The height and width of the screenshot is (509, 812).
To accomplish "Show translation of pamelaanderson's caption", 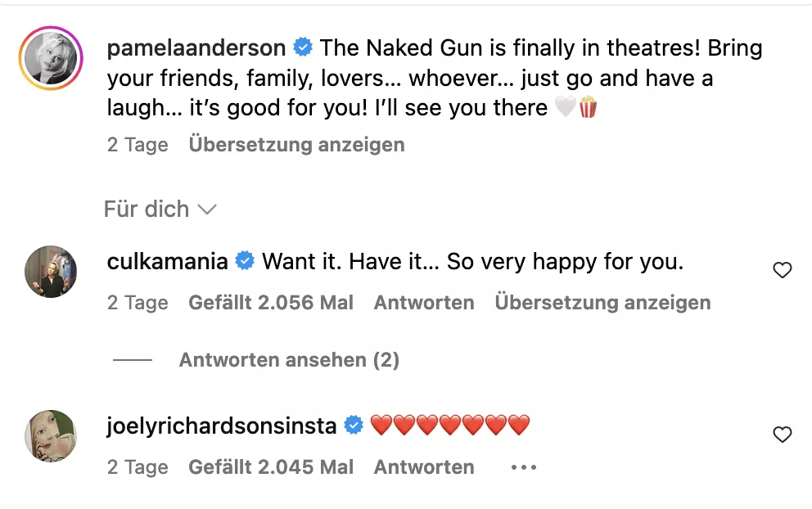I will click(x=297, y=144).
